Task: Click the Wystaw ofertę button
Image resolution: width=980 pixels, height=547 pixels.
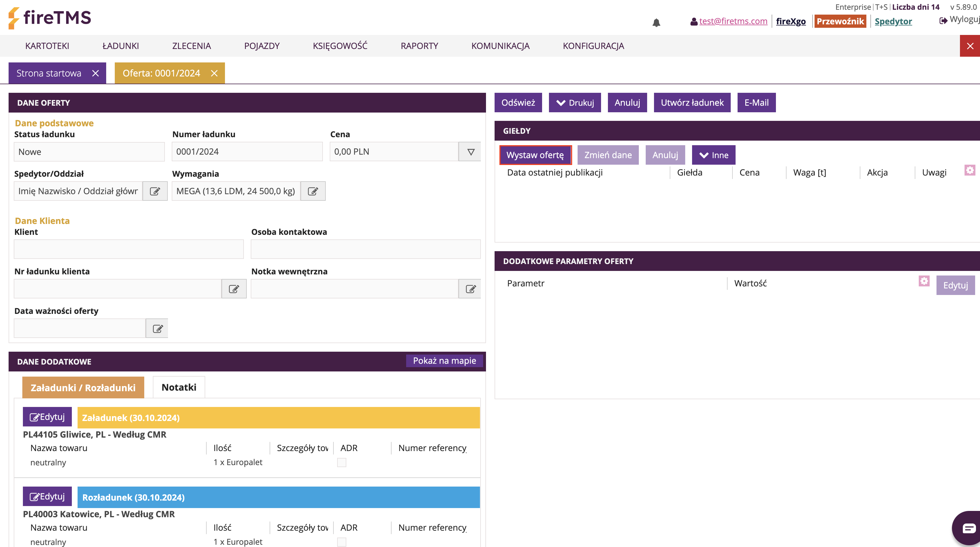Action: (535, 155)
